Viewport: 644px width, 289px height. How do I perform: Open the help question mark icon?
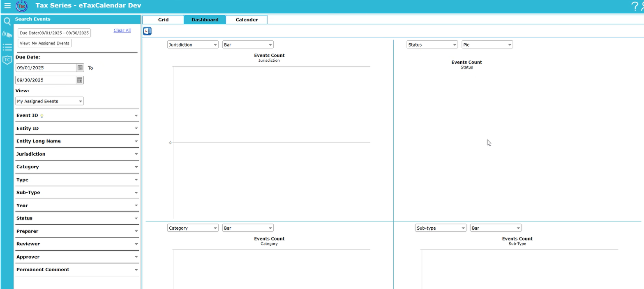pyautogui.click(x=634, y=6)
